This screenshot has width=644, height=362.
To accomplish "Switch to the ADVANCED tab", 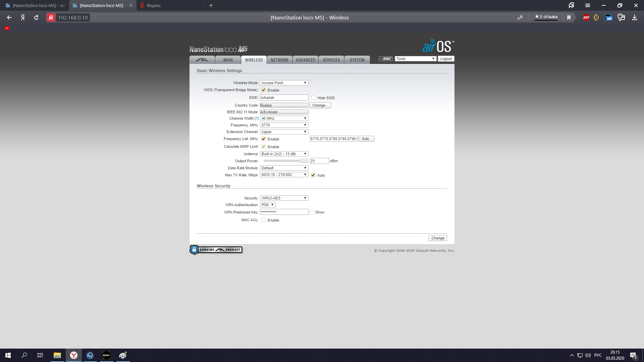I will (x=306, y=60).
